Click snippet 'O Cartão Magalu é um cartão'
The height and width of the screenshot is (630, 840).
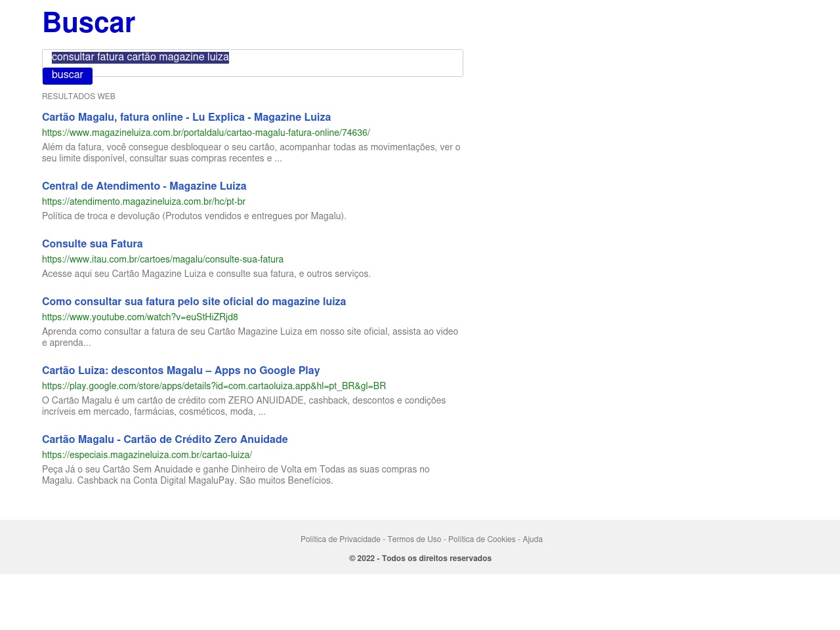point(244,406)
